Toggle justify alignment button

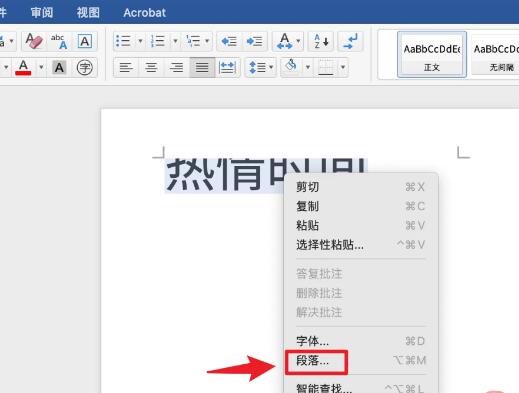(x=202, y=68)
